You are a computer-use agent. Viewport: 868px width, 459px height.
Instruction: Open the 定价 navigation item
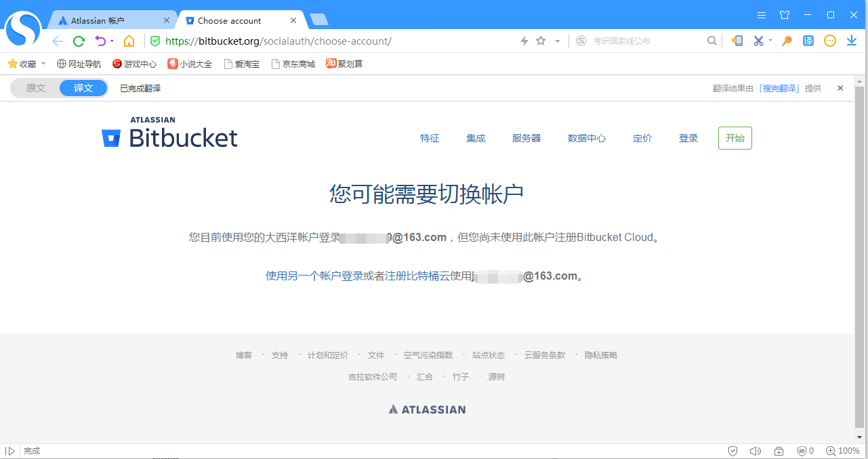[x=642, y=138]
